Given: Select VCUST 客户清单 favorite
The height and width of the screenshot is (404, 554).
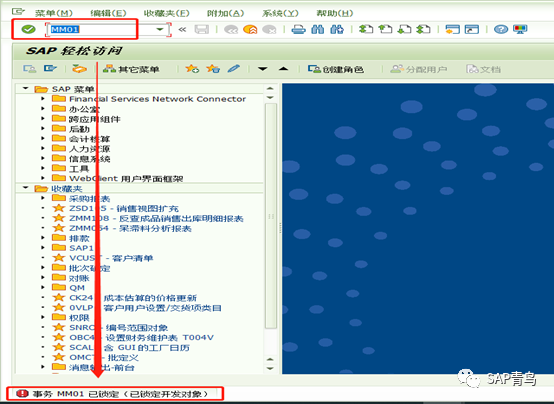Looking at the screenshot, I should pos(111,258).
